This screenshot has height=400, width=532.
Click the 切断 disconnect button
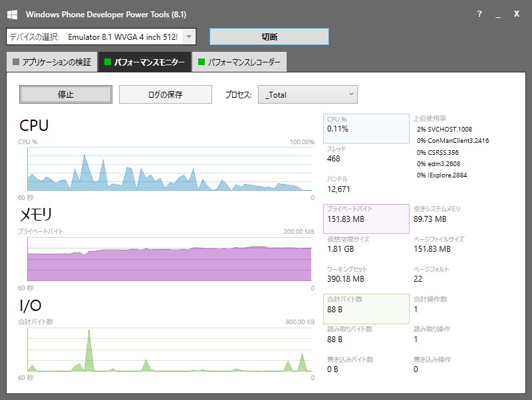(x=269, y=37)
